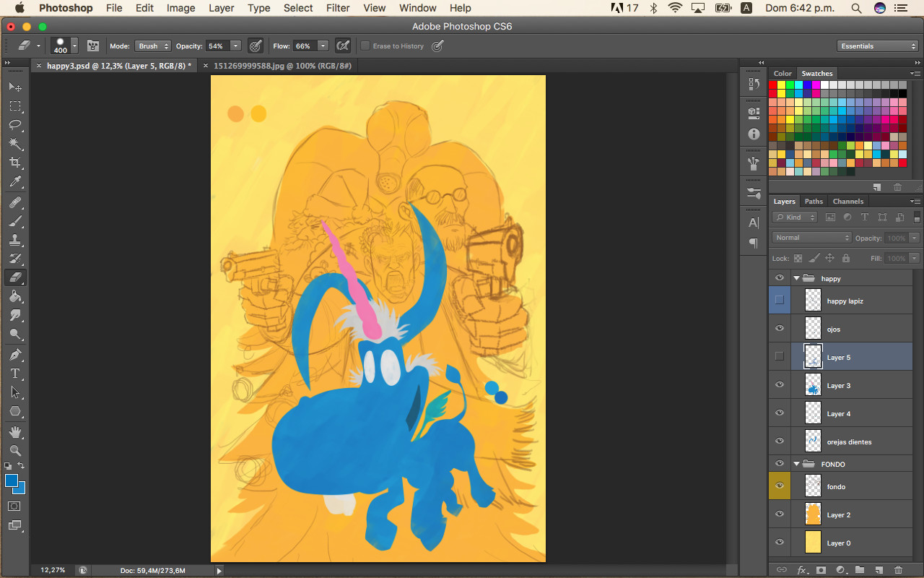
Task: Open the Info panel icon
Action: coord(754,134)
